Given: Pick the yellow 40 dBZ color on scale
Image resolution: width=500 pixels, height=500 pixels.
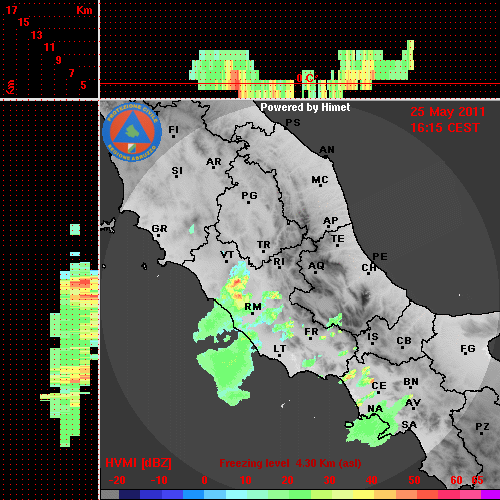Looking at the screenshot, I should [363, 495].
